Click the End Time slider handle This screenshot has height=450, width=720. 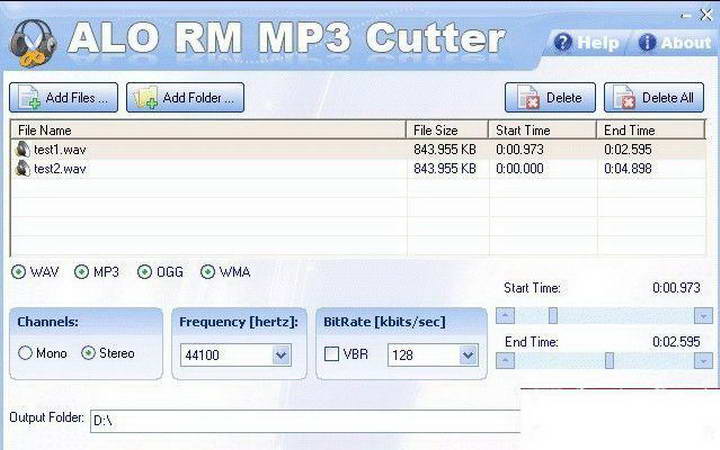coord(609,360)
